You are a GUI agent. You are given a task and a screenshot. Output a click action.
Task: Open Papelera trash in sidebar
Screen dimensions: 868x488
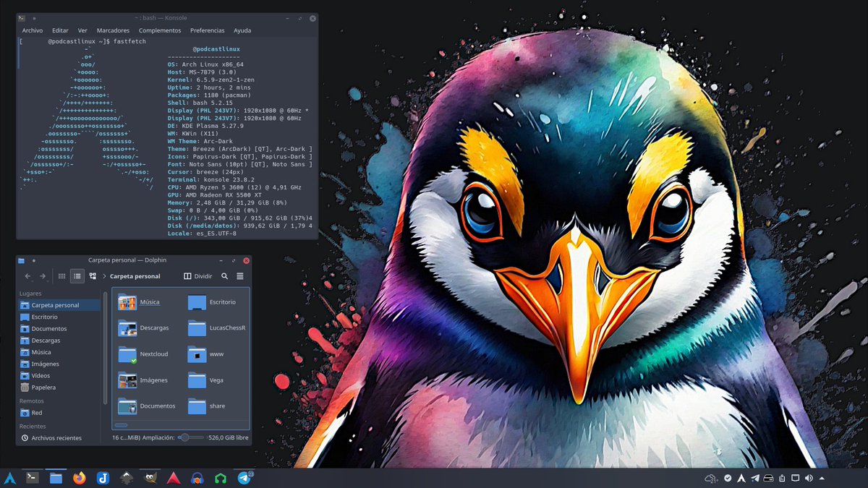point(60,388)
